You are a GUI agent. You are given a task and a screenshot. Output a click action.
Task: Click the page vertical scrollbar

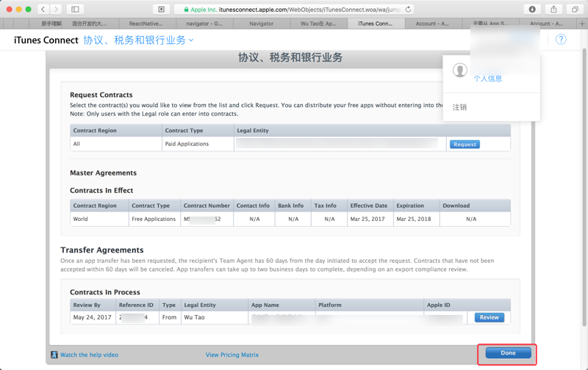[584, 187]
